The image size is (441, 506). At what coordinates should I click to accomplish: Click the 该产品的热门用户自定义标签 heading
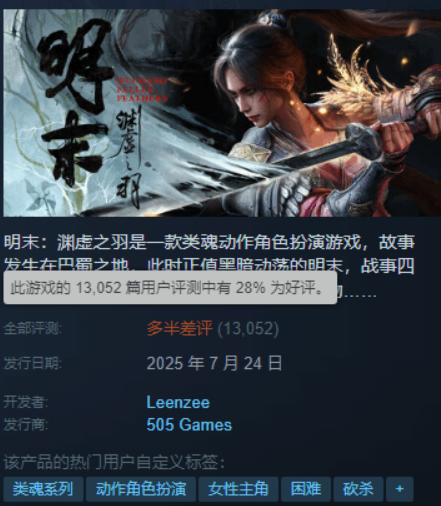pos(114,462)
